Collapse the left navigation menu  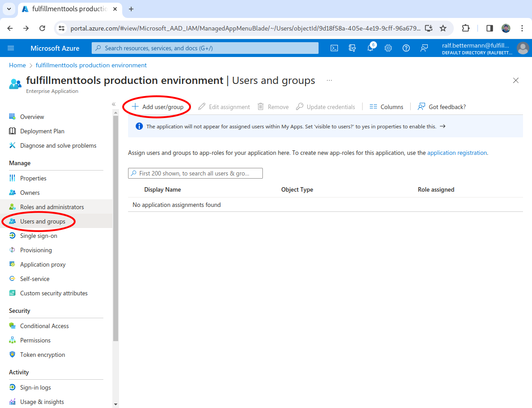click(x=114, y=104)
